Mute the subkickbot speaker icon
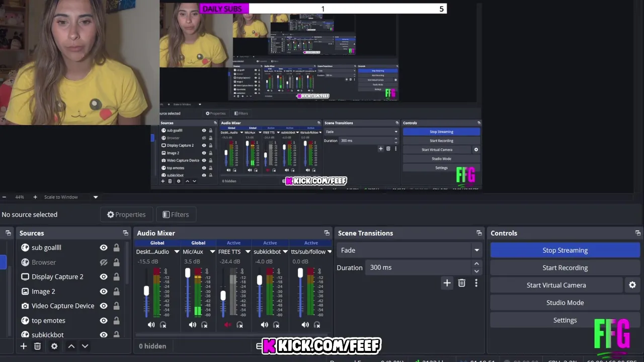 tap(264, 325)
